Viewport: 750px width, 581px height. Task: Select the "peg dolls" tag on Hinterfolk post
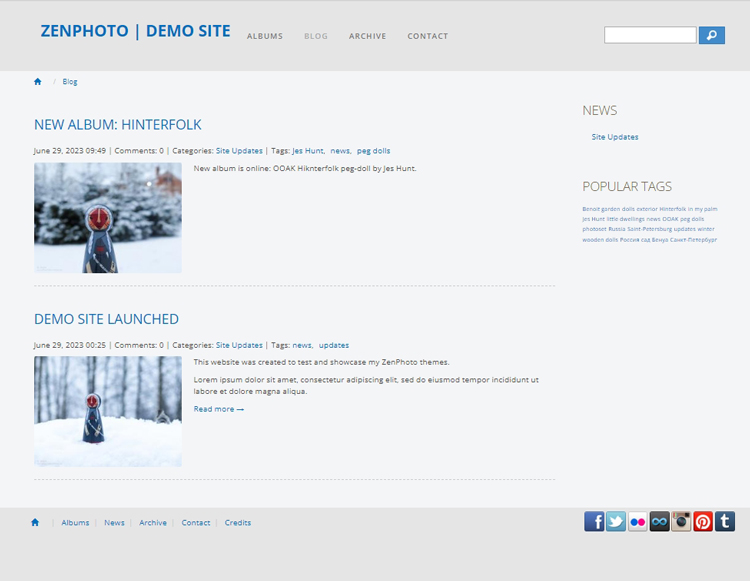[373, 151]
